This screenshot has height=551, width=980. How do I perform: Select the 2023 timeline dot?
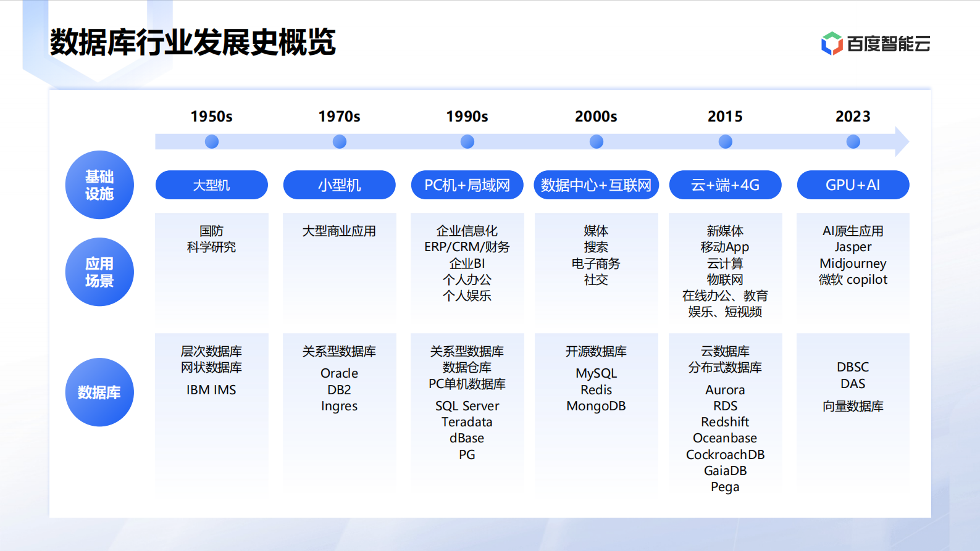coord(853,142)
